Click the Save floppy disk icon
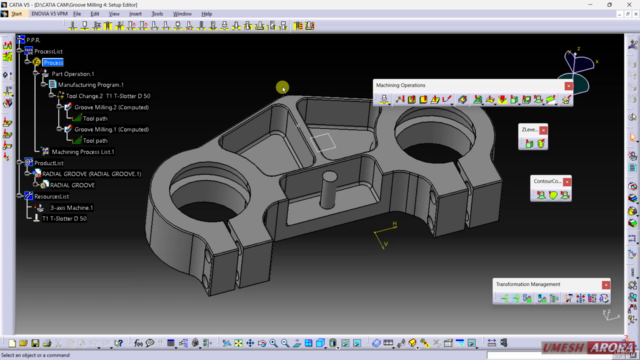This screenshot has height=360, width=640. click(x=35, y=343)
